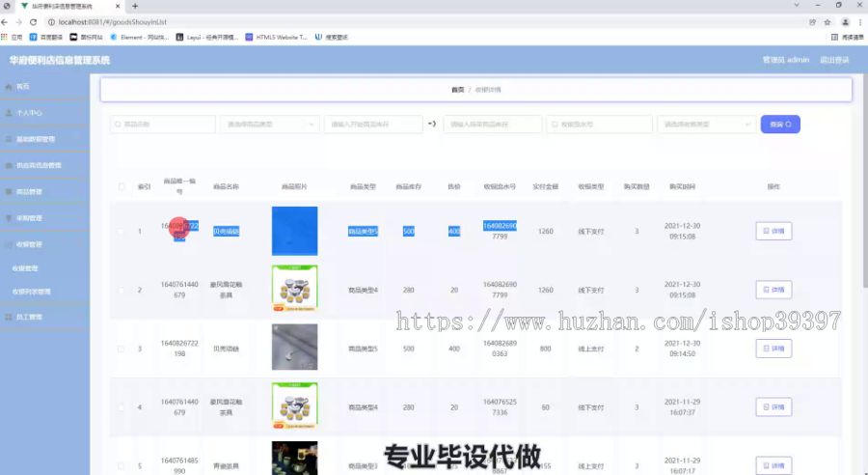Viewport: 868px width, 475px height.
Task: Check the checkbox for row index 1
Action: (x=121, y=231)
